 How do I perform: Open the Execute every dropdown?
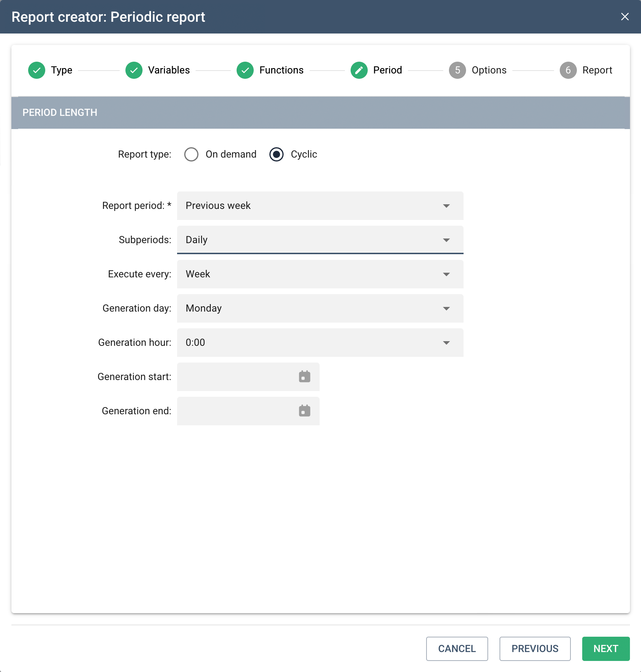pos(320,274)
